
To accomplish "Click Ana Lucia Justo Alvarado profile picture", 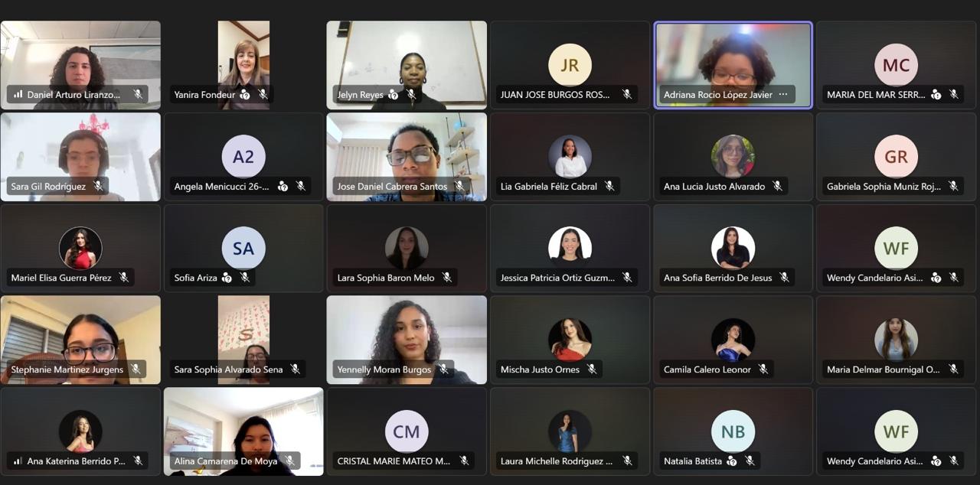I will (733, 157).
